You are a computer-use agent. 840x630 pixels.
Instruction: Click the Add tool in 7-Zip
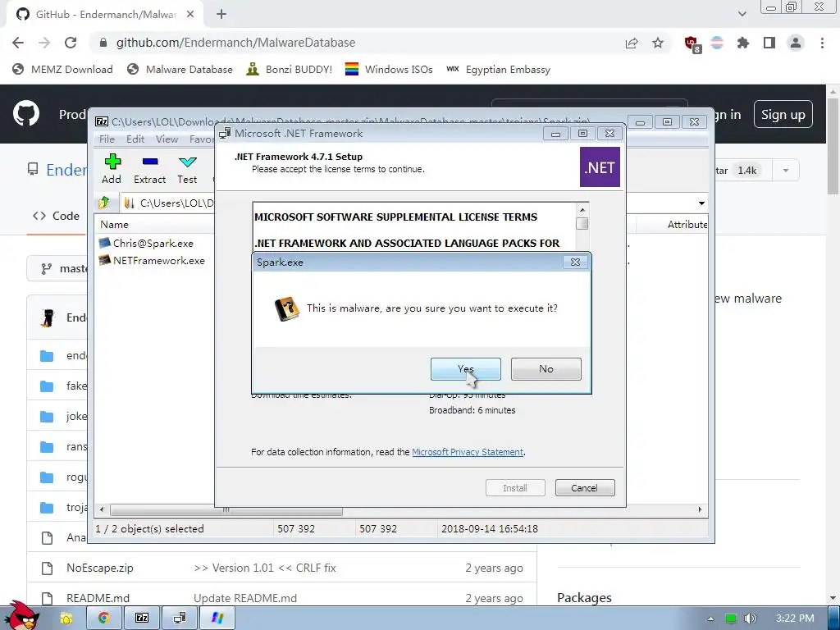pos(112,169)
